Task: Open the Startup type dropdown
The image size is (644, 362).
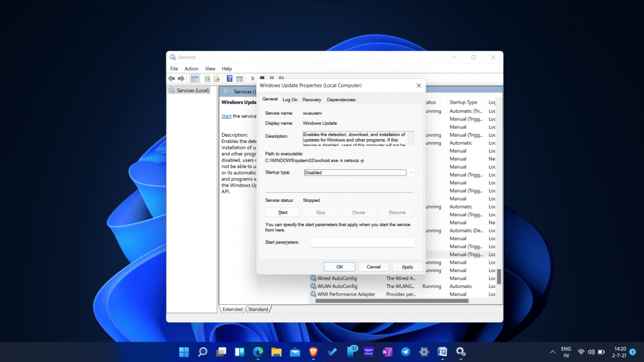Action: tap(409, 172)
